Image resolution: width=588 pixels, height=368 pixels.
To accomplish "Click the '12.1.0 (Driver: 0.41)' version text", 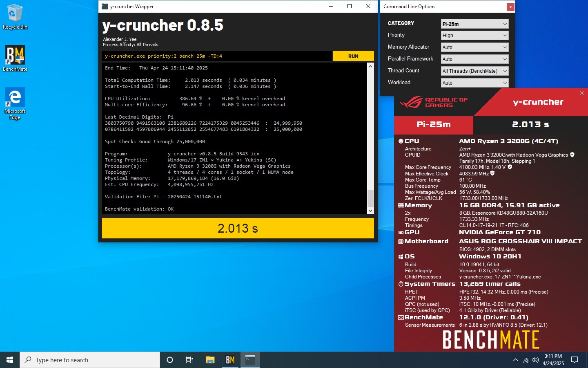I will [x=494, y=317].
